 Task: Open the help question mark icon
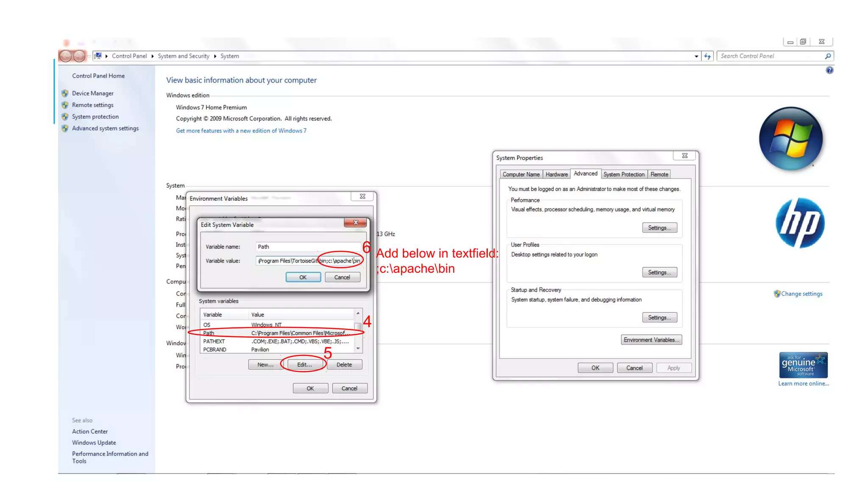pos(829,70)
